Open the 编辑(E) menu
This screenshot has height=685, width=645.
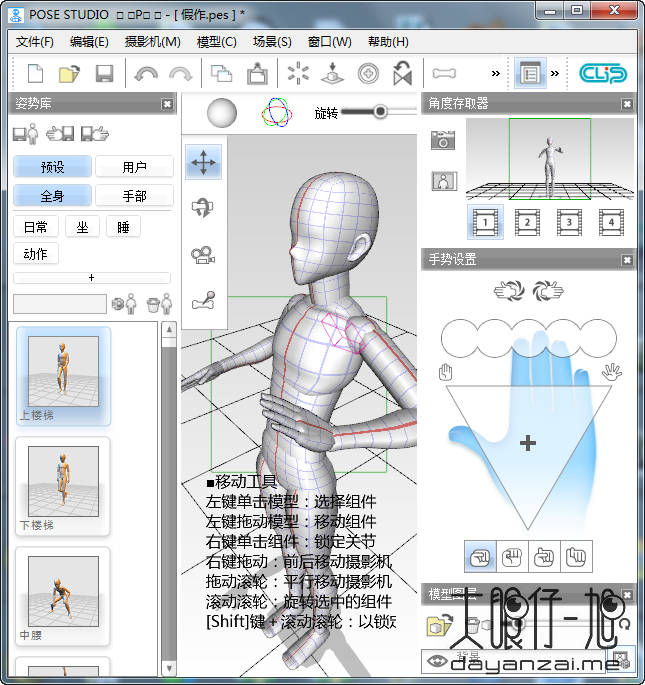tap(89, 42)
